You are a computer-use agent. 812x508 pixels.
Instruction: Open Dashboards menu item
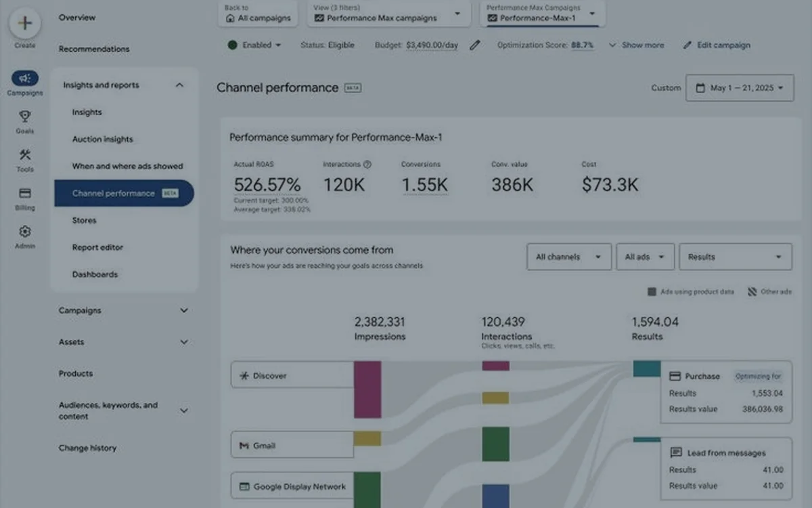[95, 274]
